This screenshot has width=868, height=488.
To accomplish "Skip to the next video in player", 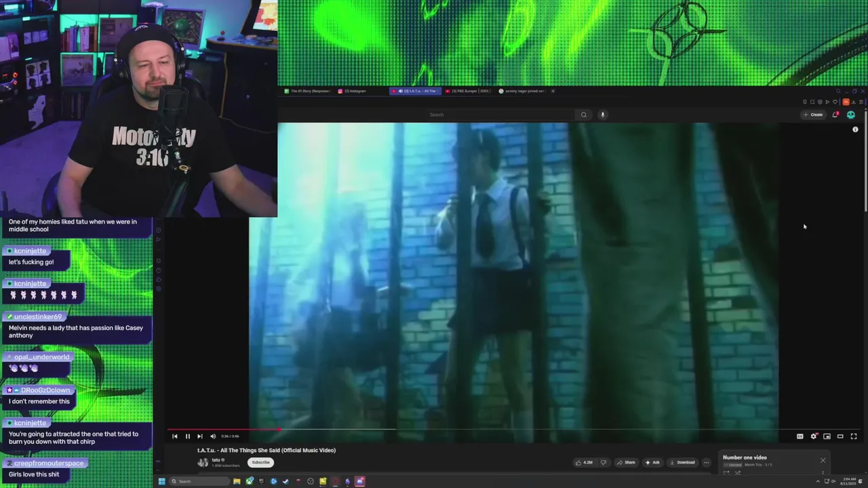I will (199, 436).
